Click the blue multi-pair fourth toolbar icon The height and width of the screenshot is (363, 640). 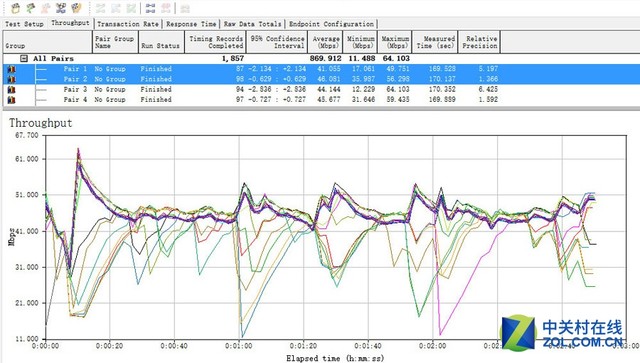(61, 8)
